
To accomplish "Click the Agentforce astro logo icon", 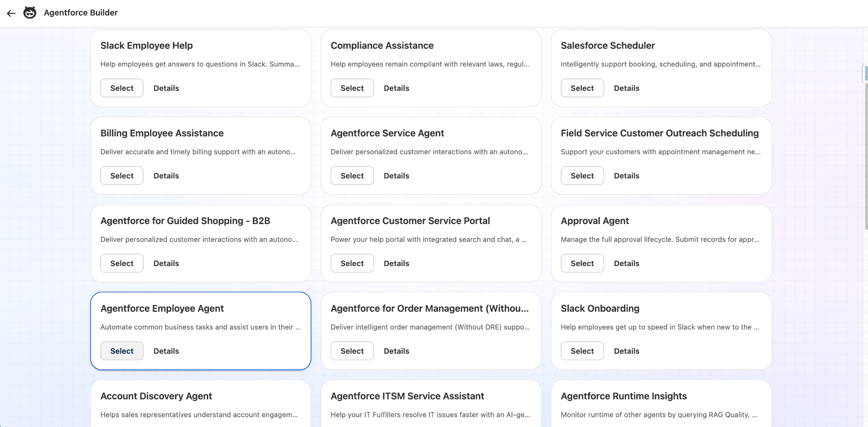I will tap(30, 13).
